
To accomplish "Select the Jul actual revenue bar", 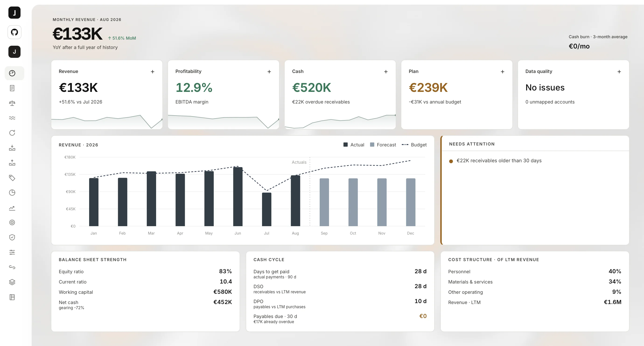I will (267, 209).
